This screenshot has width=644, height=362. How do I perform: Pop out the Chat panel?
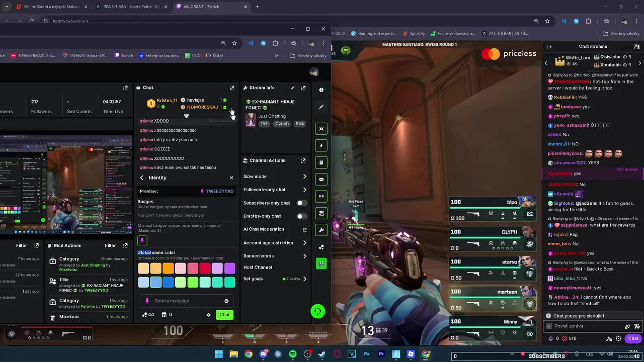point(232,88)
